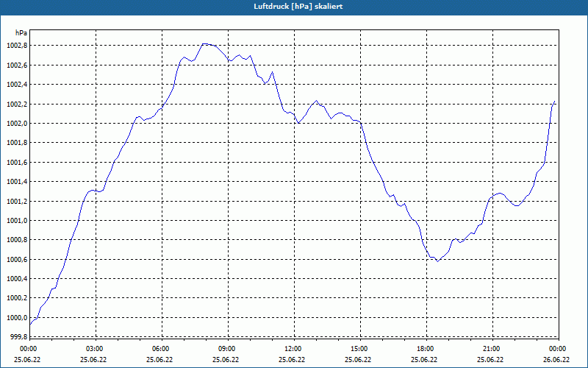Pick the y-axis value "1002,0"
The image size is (588, 368).
click(17, 124)
